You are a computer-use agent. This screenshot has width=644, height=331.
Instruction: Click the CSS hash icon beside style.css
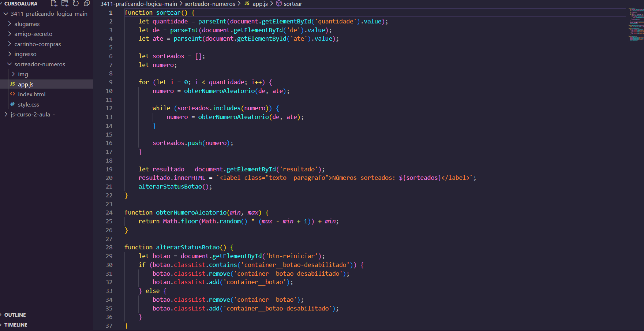pos(12,104)
